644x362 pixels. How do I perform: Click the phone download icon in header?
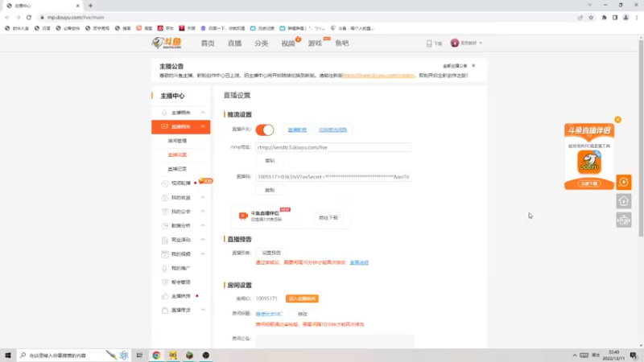[429, 43]
